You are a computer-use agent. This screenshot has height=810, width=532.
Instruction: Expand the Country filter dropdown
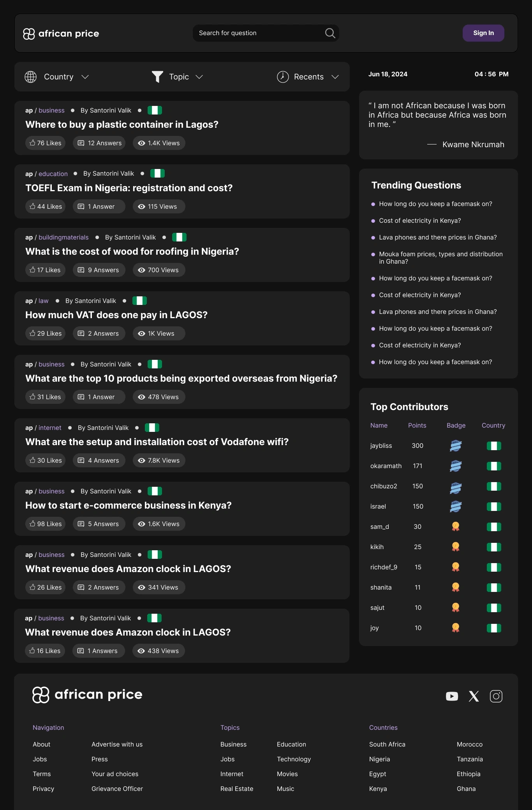(x=57, y=77)
